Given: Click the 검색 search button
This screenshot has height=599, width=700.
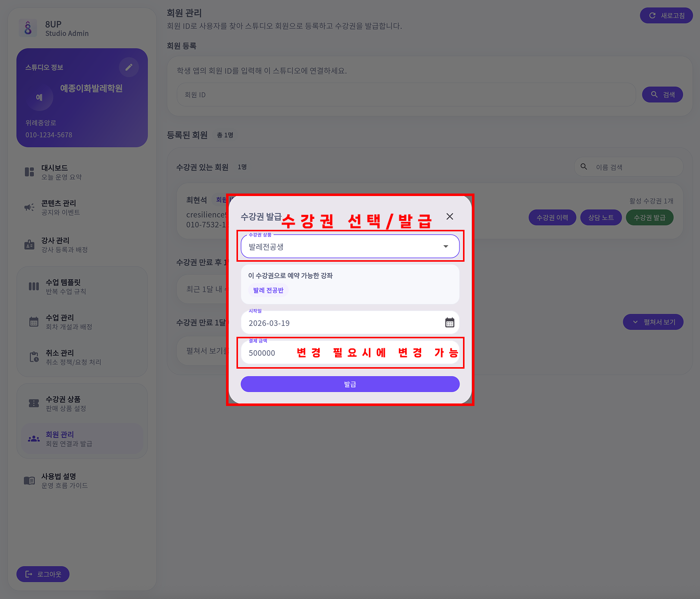Looking at the screenshot, I should [x=663, y=95].
